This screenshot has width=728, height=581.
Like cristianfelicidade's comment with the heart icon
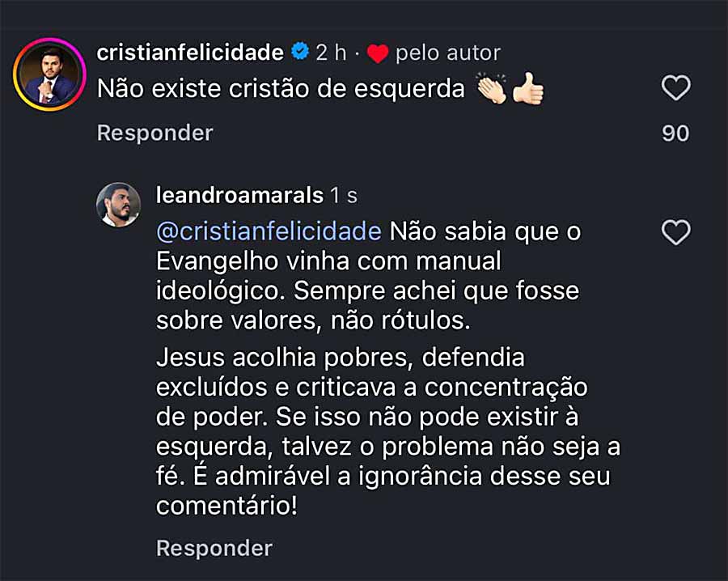click(x=675, y=87)
